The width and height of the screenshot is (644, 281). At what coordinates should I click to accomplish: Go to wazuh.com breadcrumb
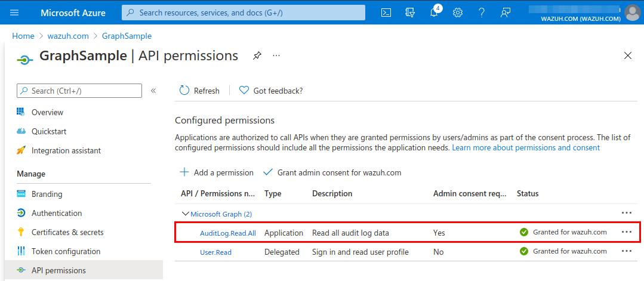tap(68, 36)
